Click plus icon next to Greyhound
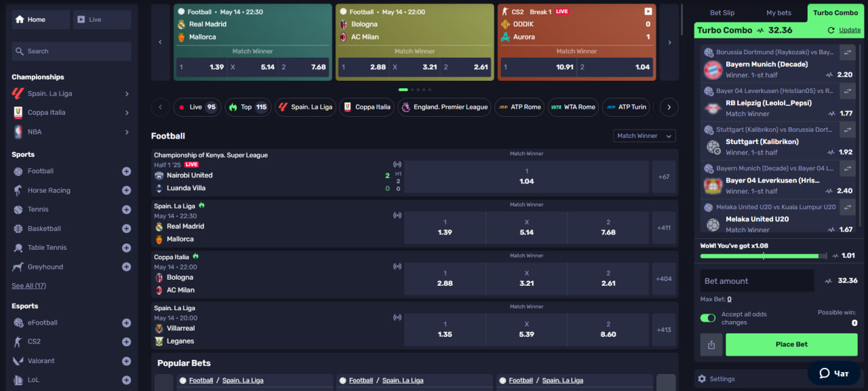The image size is (868, 391). click(126, 267)
